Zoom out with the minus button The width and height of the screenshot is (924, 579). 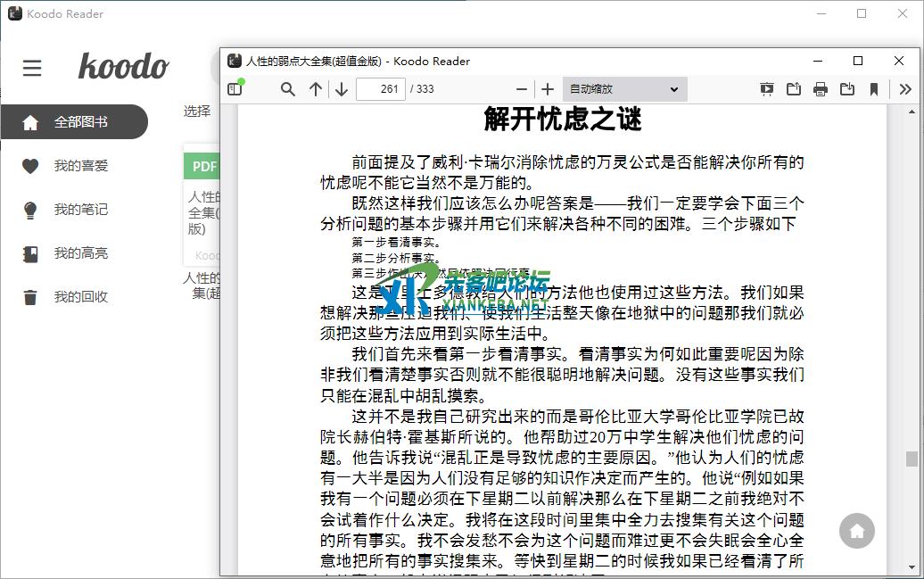pos(522,89)
